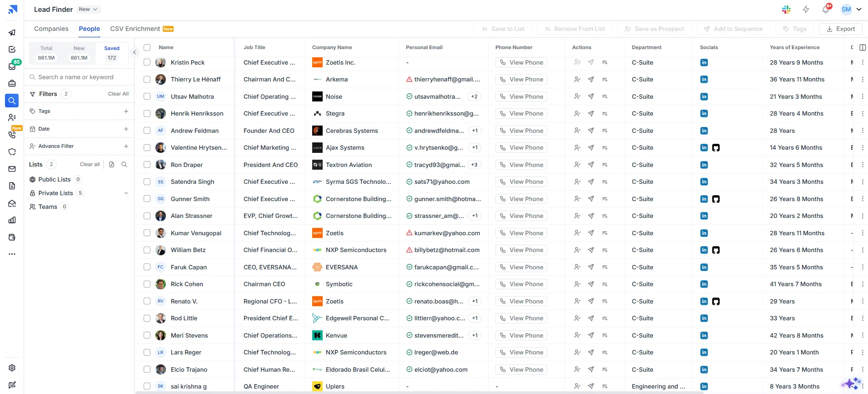This screenshot has height=394, width=868.
Task: Open the inbox icon with 85 badge
Action: [x=12, y=66]
